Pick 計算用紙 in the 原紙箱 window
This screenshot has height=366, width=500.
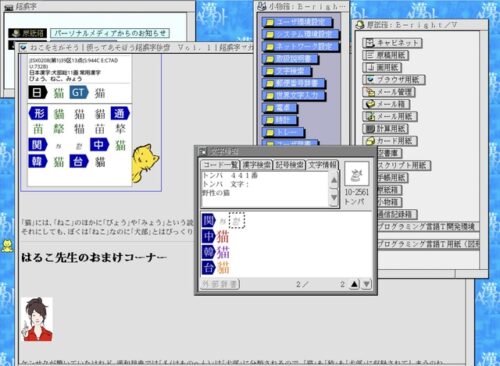[x=386, y=129]
